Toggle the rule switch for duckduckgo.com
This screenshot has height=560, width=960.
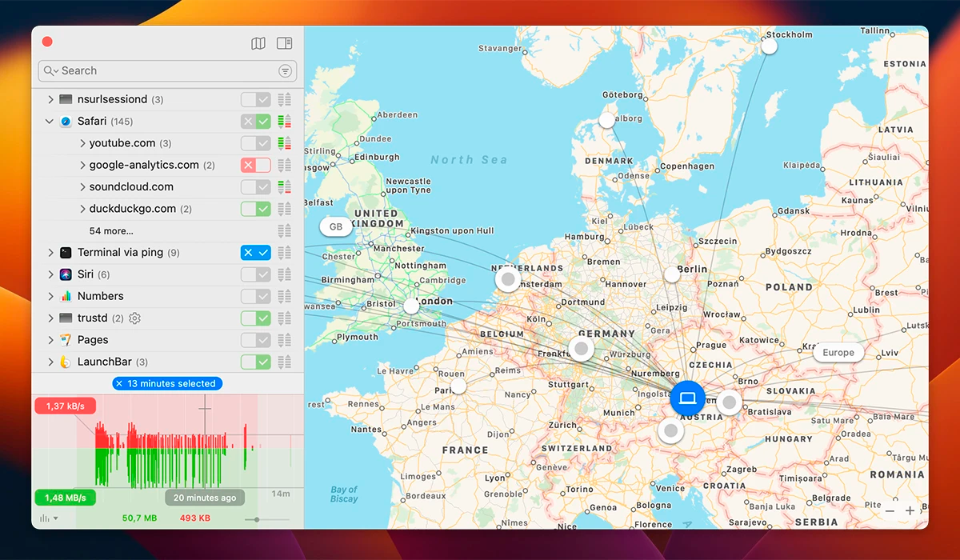tap(256, 209)
